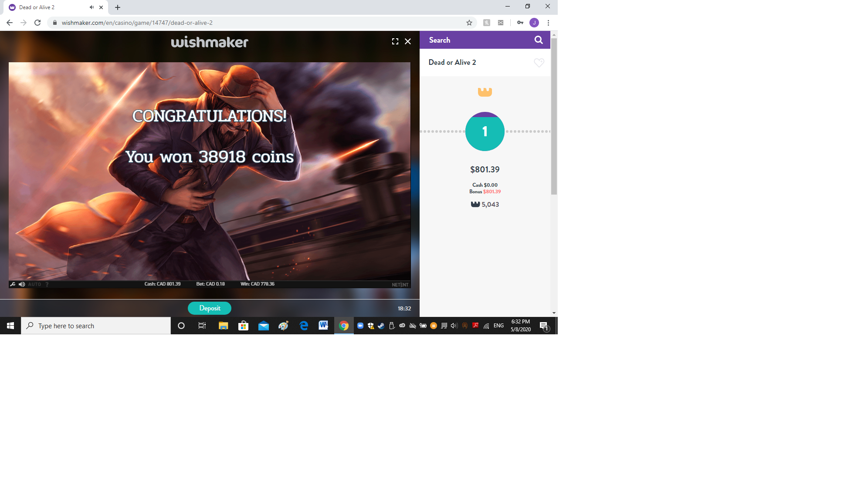View site info padlock icon
This screenshot has height=488, width=868.
click(x=55, y=23)
